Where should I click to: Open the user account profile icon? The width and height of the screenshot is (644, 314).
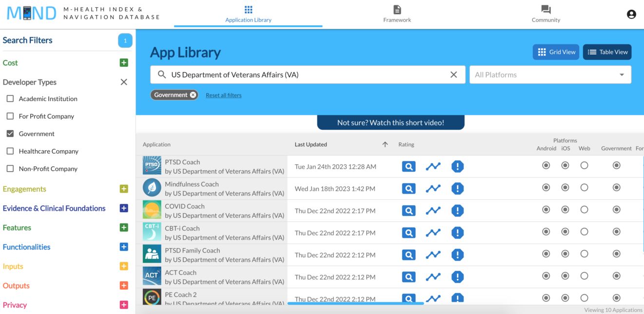(x=631, y=14)
